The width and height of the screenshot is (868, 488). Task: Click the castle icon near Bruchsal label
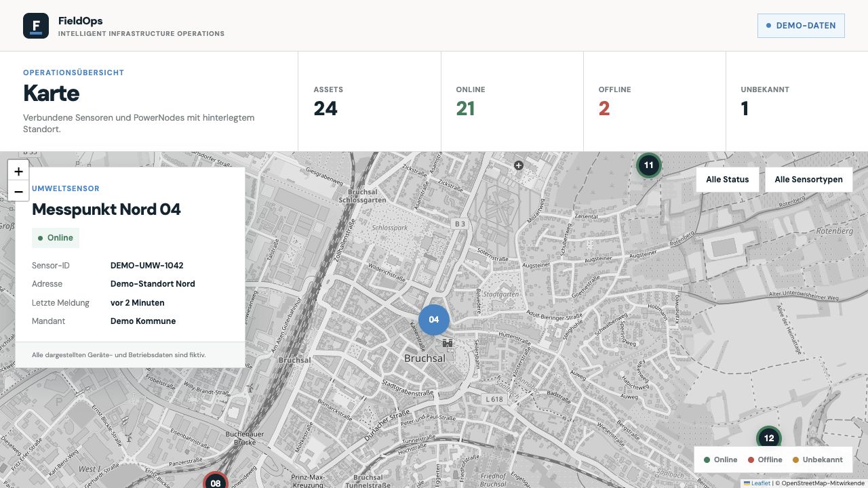[448, 344]
